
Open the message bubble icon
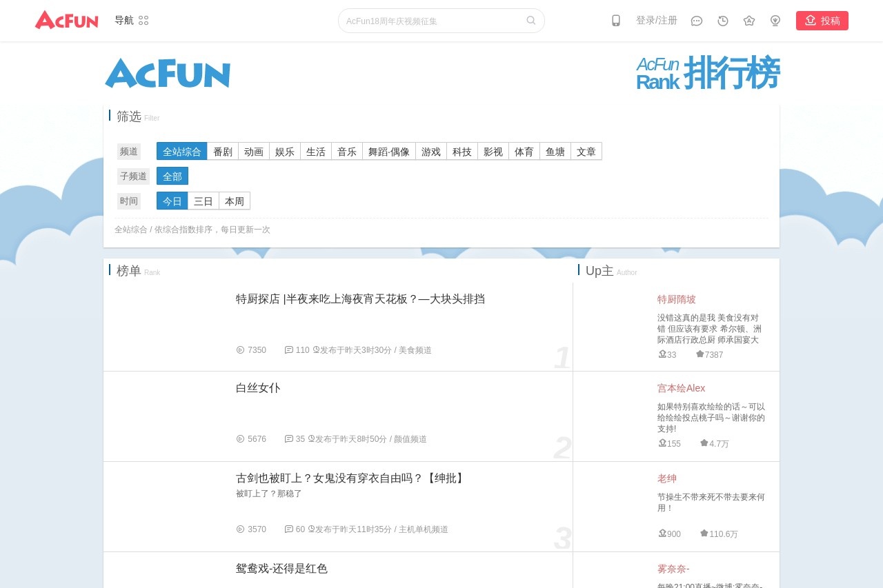[x=696, y=21]
